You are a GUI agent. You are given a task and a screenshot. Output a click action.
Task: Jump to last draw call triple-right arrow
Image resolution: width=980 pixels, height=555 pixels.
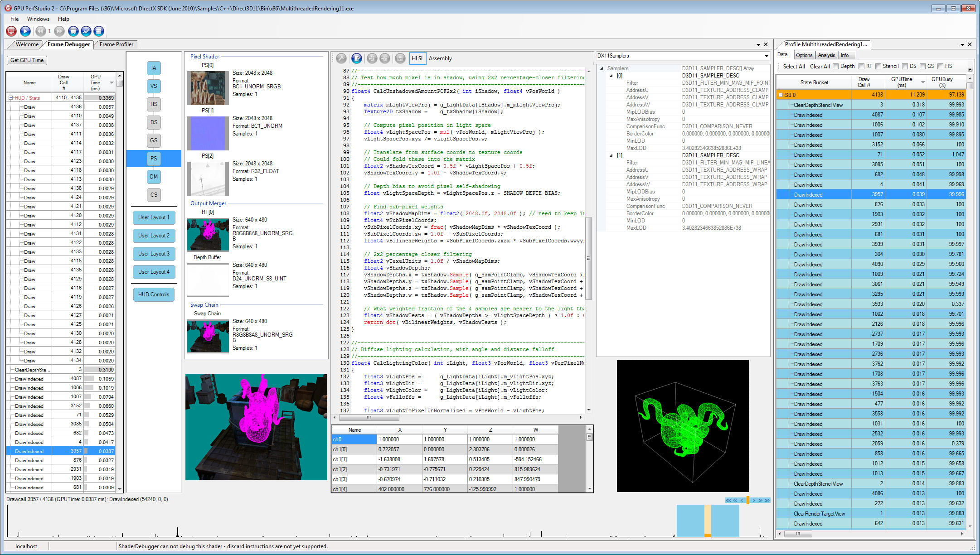[767, 500]
